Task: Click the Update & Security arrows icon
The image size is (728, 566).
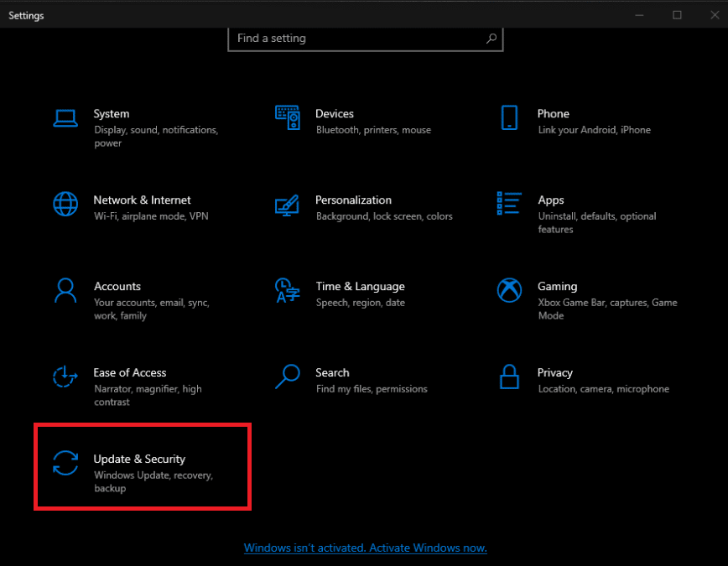Action: (x=65, y=464)
